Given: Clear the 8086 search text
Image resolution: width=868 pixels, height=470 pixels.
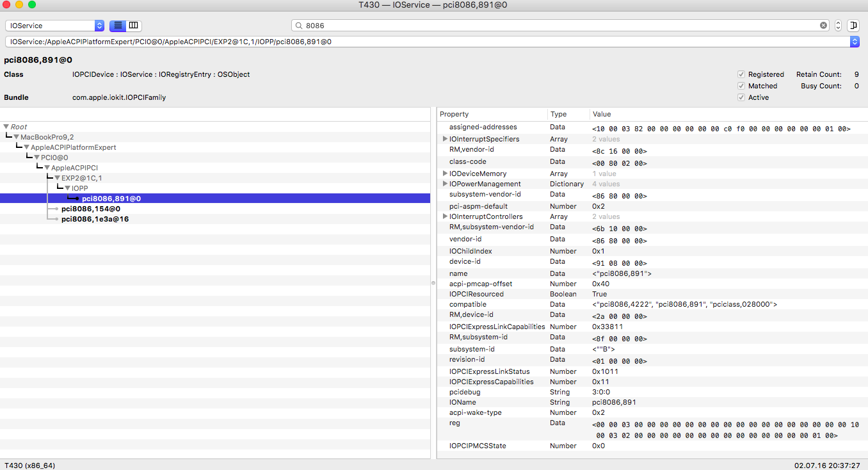Looking at the screenshot, I should click(x=824, y=26).
